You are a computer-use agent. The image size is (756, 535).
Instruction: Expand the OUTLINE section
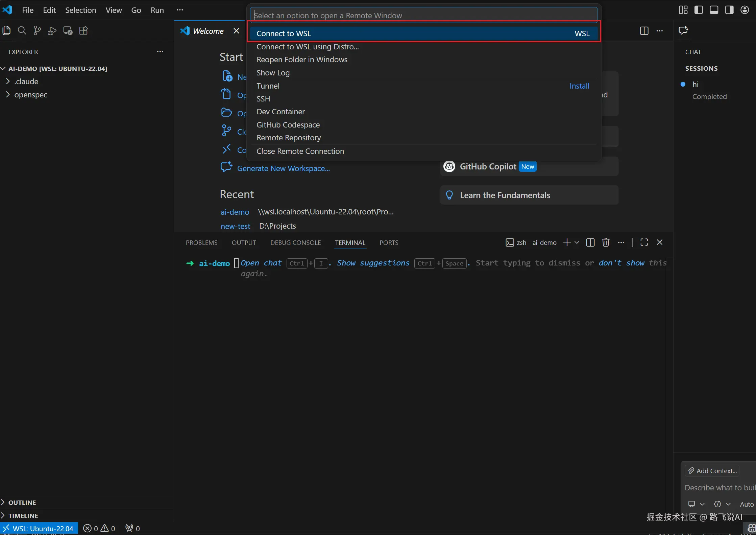[22, 503]
